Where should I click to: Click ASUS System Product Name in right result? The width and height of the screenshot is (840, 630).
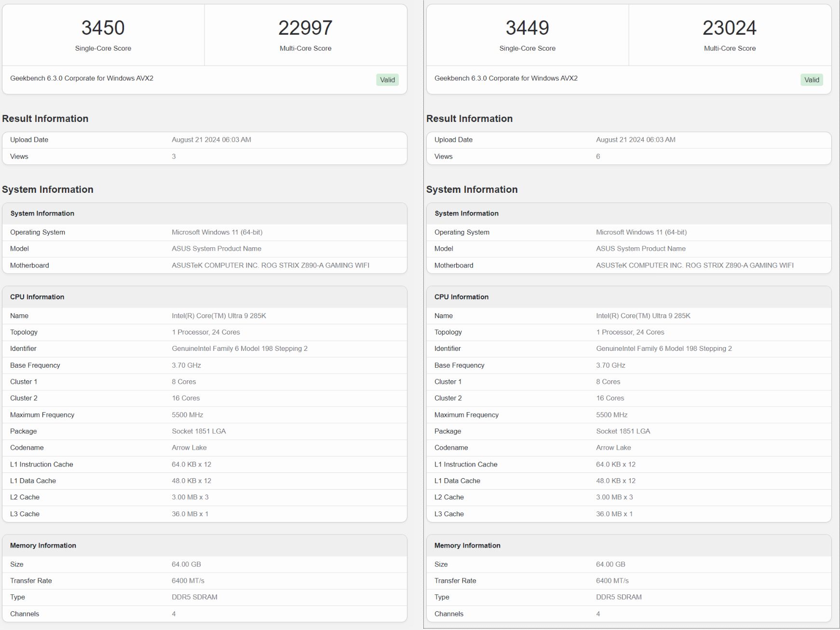click(641, 249)
